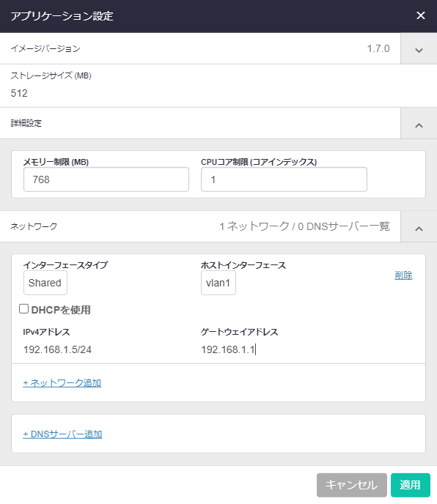The image size is (437, 504).
Task: Click the 適用 button
Action: point(411,485)
